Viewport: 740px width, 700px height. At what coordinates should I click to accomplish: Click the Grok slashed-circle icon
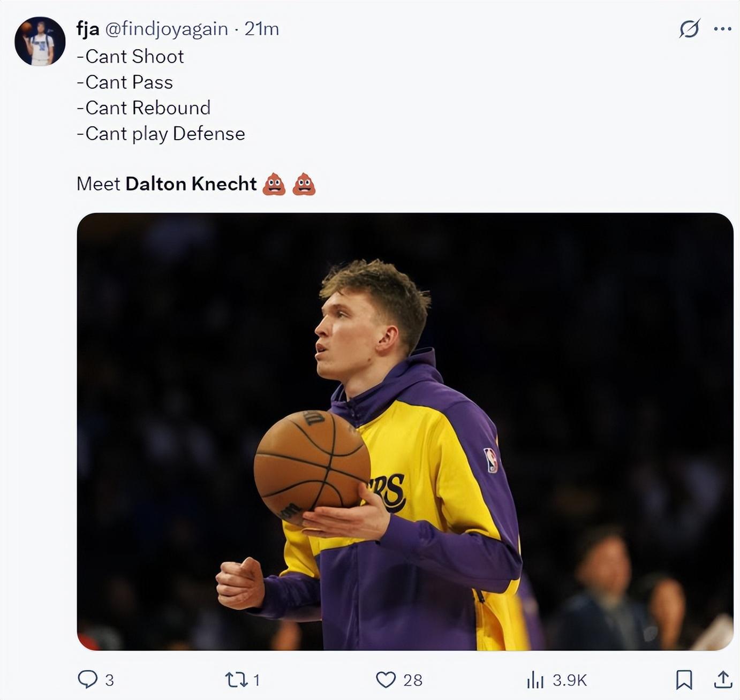coord(689,29)
